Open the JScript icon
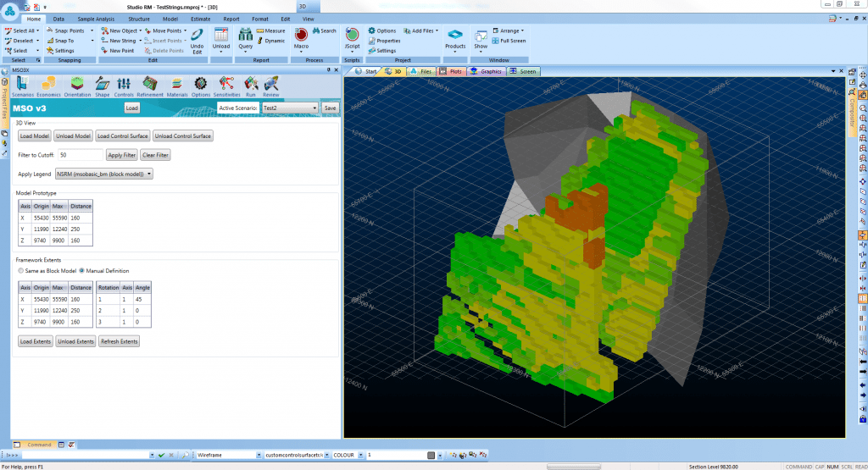This screenshot has height=470, width=868. coord(352,39)
